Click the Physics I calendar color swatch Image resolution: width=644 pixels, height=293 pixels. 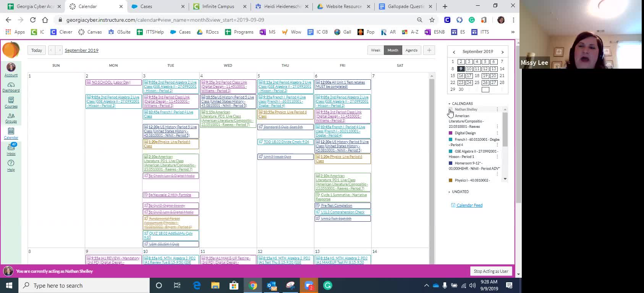click(451, 180)
